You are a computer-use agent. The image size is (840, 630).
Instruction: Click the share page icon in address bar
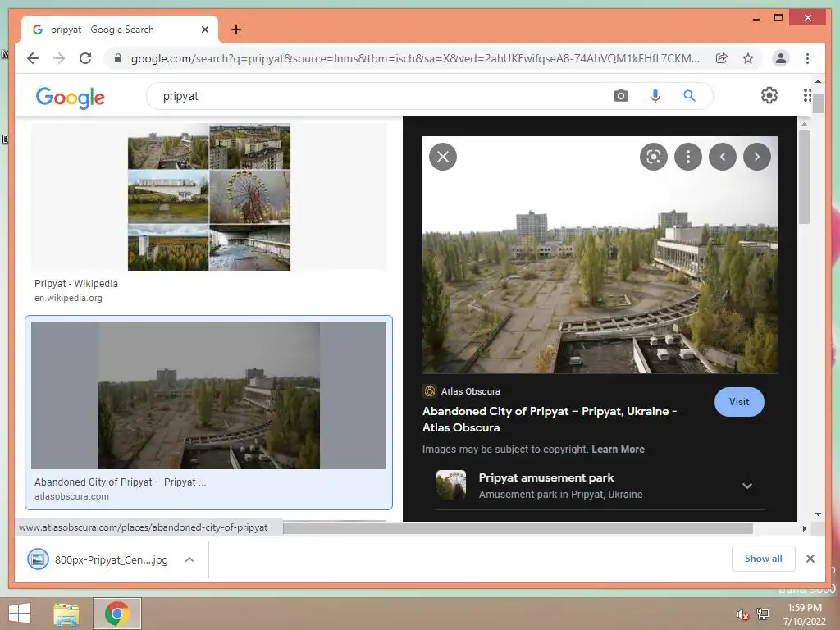click(x=722, y=58)
